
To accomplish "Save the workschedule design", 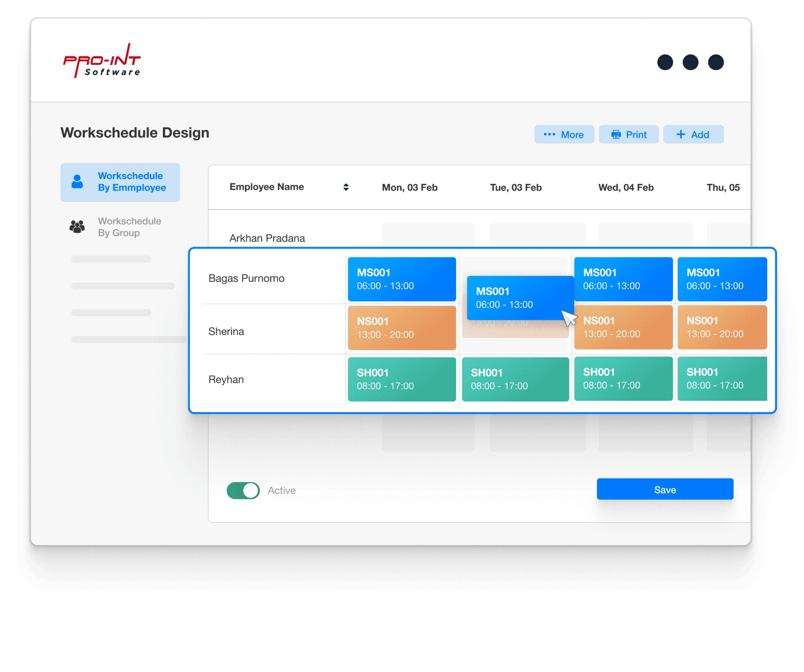I will tap(665, 489).
